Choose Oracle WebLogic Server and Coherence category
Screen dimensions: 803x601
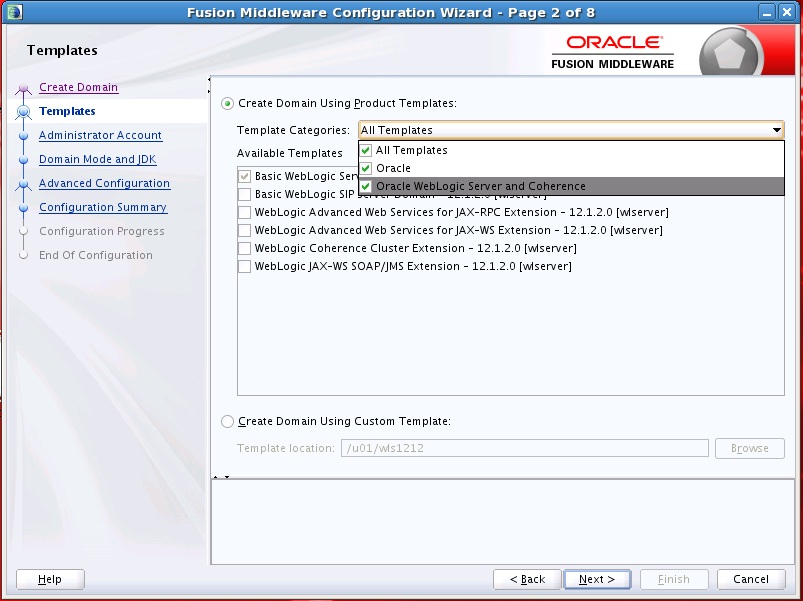[x=571, y=186]
